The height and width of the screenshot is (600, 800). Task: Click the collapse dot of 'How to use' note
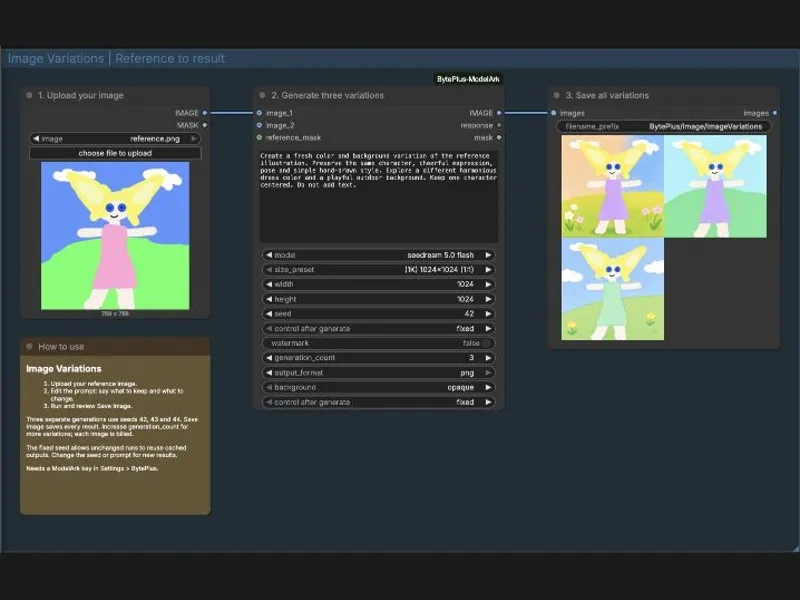[29, 346]
